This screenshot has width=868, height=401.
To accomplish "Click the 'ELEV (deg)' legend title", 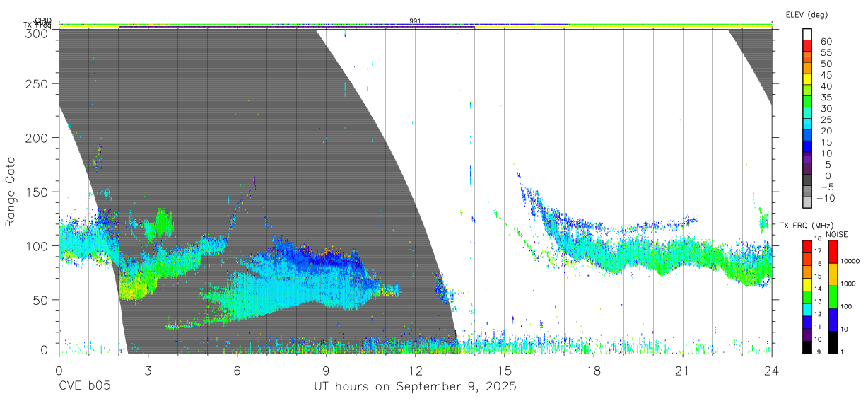I will (x=807, y=14).
